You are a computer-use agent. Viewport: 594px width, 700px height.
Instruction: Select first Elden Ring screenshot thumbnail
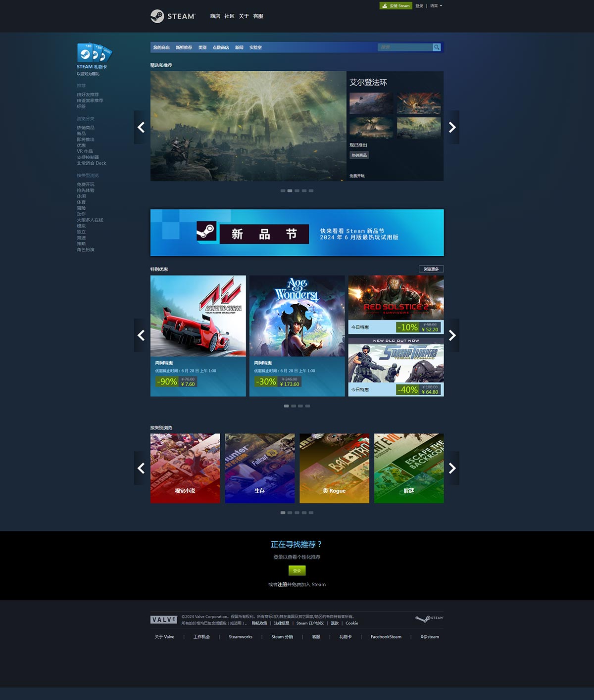coord(371,103)
